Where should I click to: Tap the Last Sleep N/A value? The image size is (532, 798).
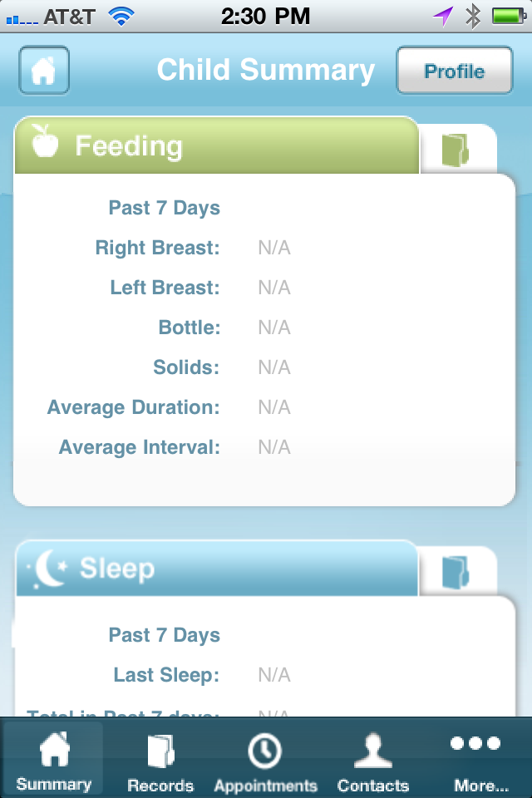pyautogui.click(x=274, y=675)
